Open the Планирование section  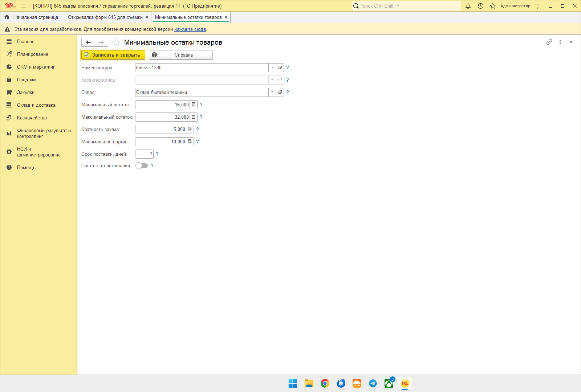tap(33, 54)
